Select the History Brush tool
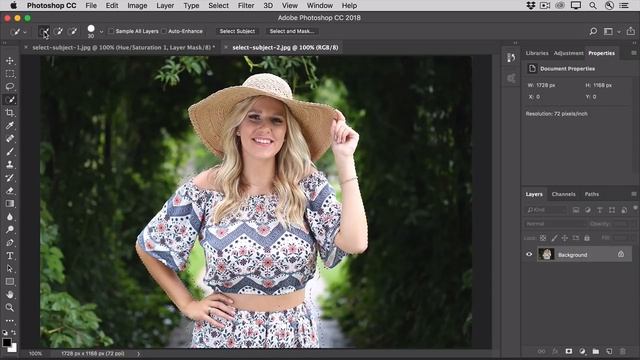This screenshot has height=360, width=640. [10, 178]
